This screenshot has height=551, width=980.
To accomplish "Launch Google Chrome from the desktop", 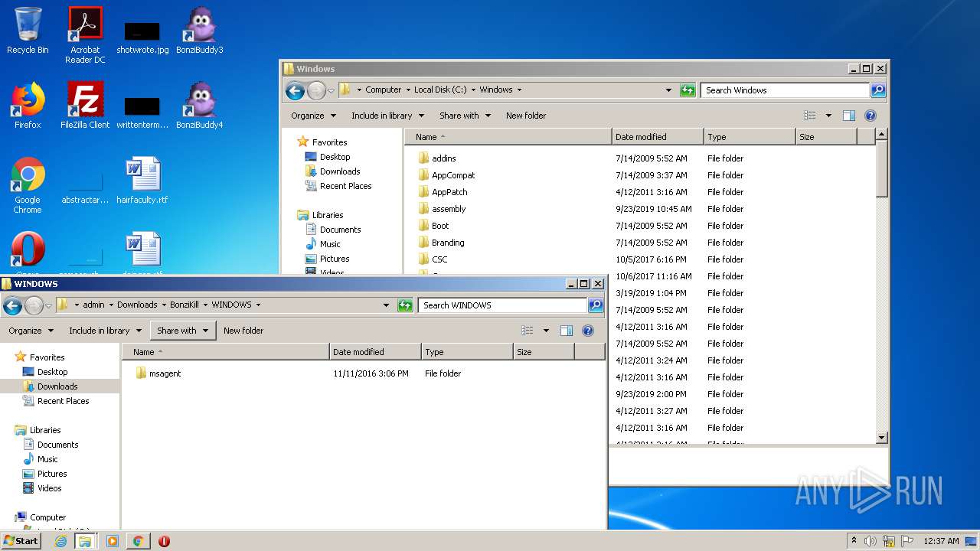I will point(28,186).
